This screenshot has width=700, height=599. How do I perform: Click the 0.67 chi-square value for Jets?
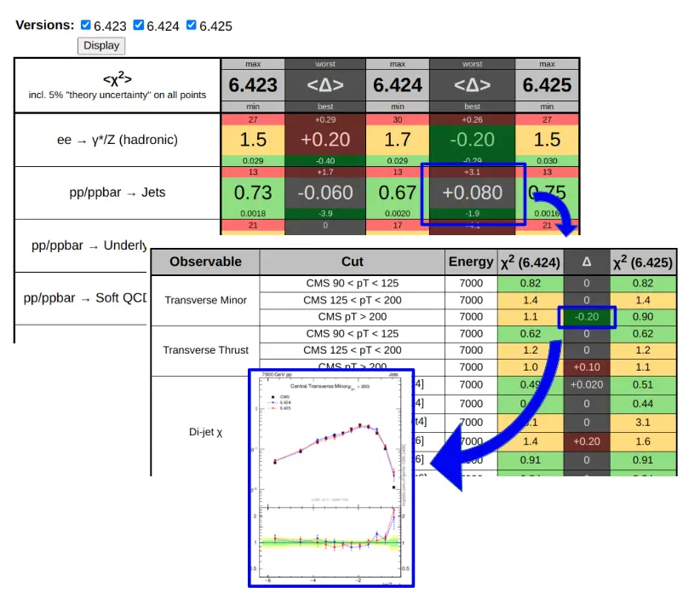398,193
